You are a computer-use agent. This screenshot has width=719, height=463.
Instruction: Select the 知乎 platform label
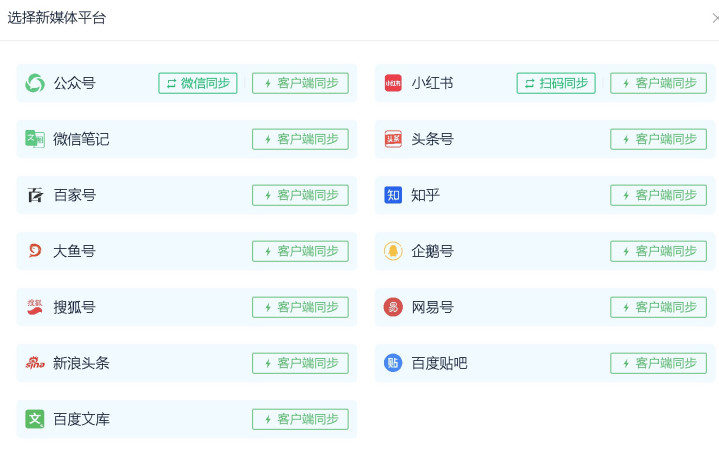click(426, 195)
